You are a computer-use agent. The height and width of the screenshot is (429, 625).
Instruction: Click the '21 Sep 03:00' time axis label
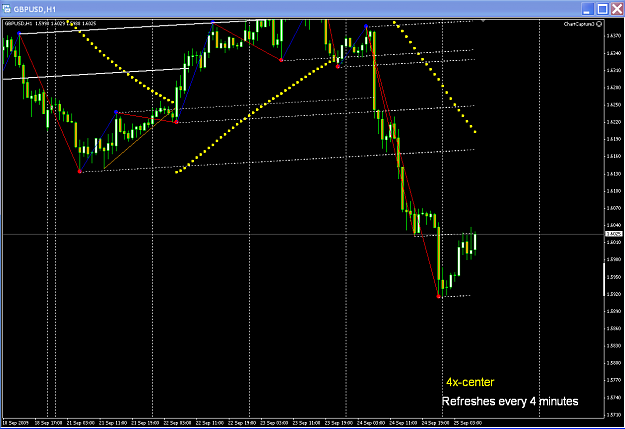click(x=81, y=423)
